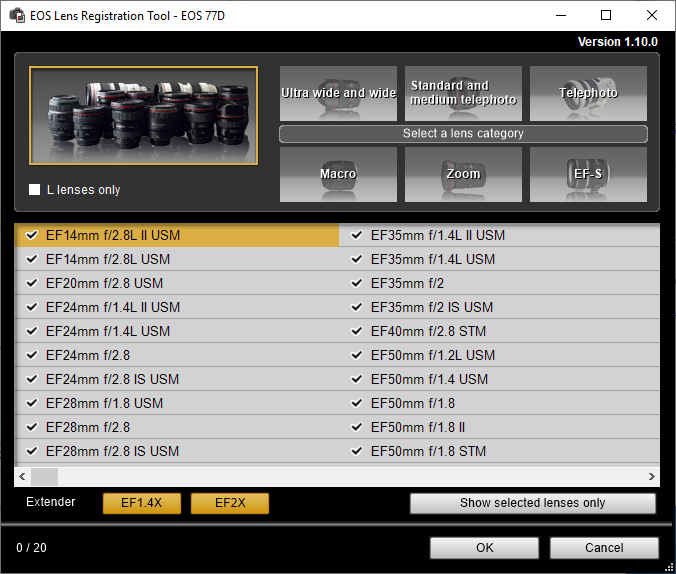Screen dimensions: 676x574
Task: Click the EOS camera icon in title bar
Action: pyautogui.click(x=17, y=15)
